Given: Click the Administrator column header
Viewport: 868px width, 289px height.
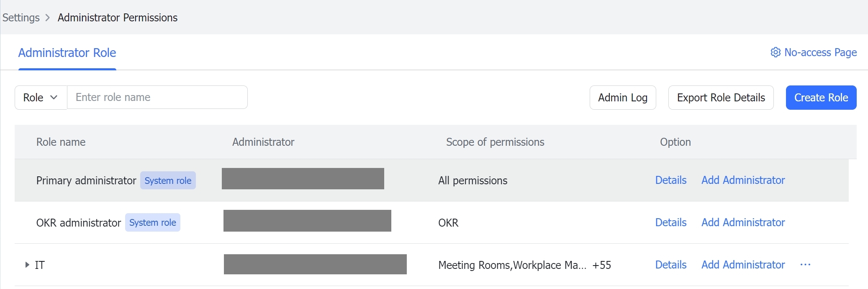Looking at the screenshot, I should [263, 142].
